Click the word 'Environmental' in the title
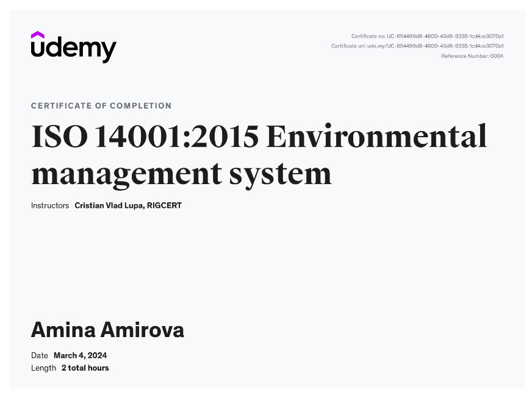Image resolution: width=532 pixels, height=395 pixels. tap(376, 137)
